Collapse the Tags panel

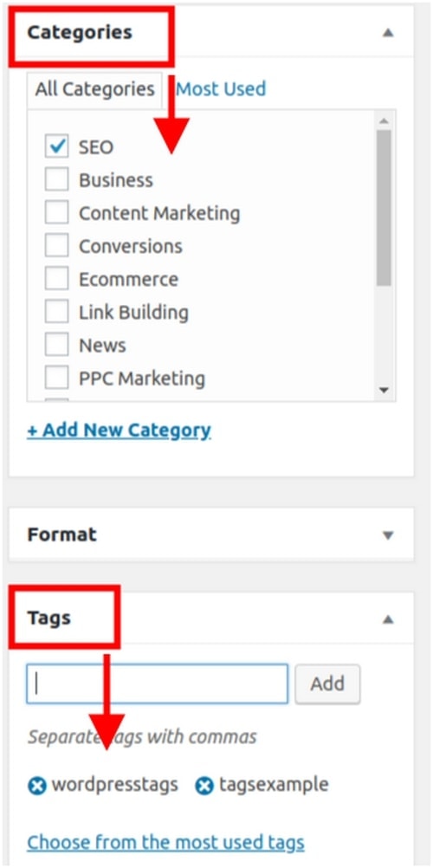click(x=388, y=619)
